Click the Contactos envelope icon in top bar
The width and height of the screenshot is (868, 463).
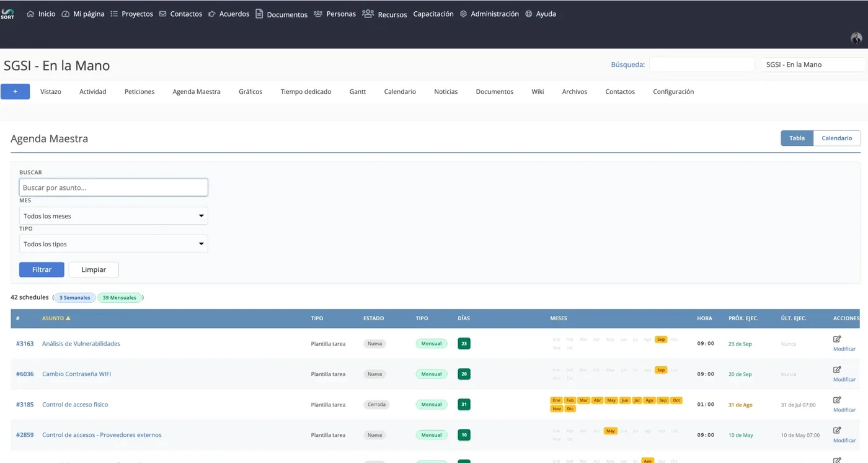tap(162, 14)
